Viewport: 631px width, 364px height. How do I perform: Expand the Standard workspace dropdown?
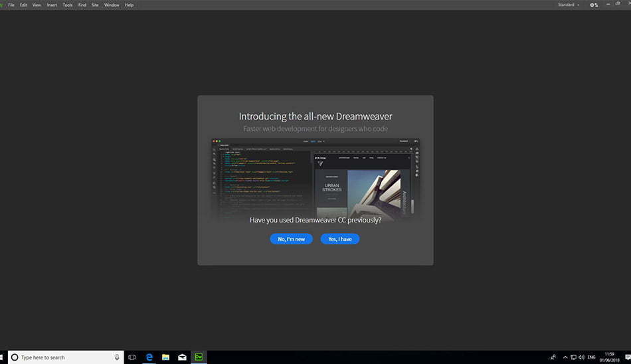coord(569,5)
